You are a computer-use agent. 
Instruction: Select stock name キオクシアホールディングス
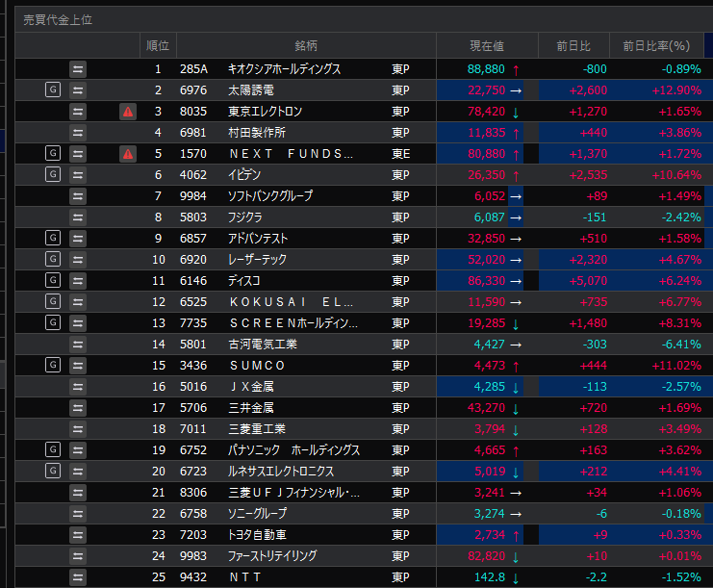click(284, 69)
